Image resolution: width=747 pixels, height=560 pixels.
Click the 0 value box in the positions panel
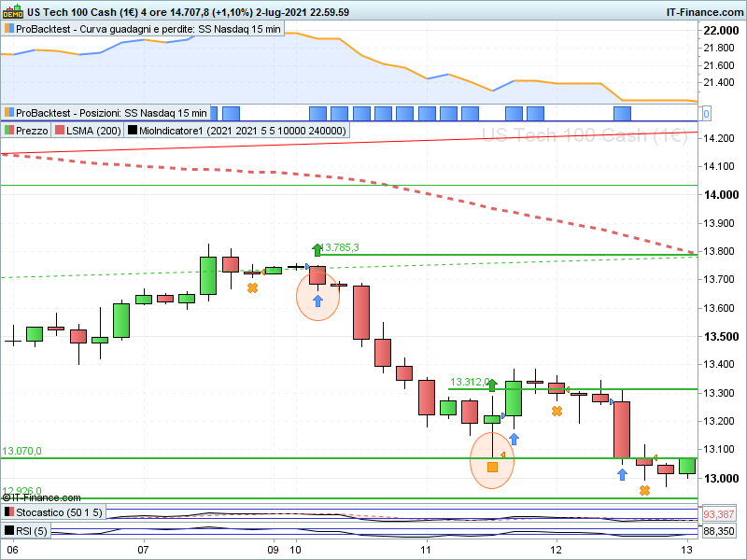706,114
